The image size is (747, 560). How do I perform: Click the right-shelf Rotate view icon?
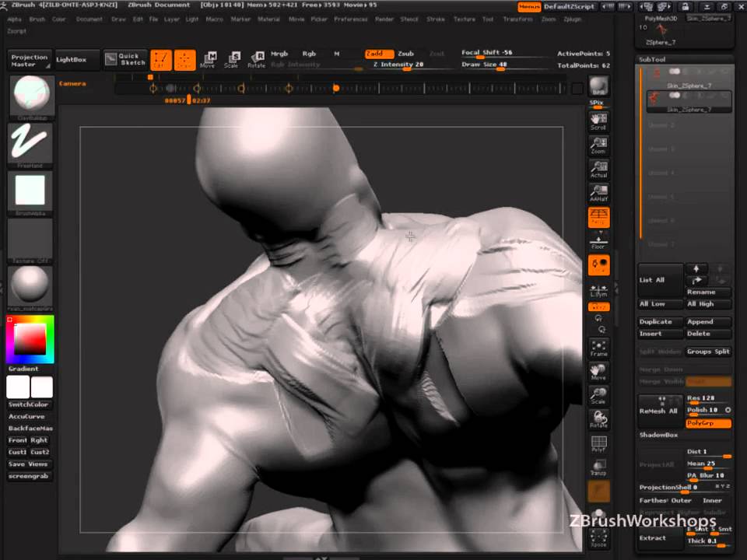(599, 419)
